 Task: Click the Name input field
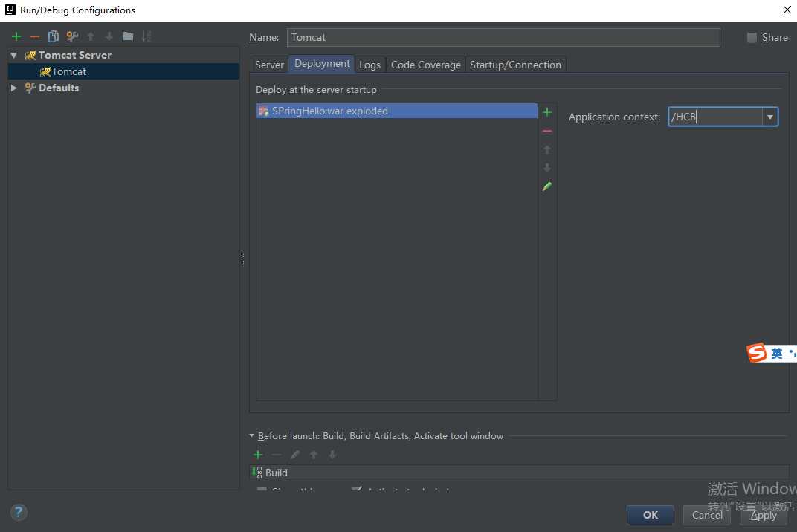[x=503, y=38]
